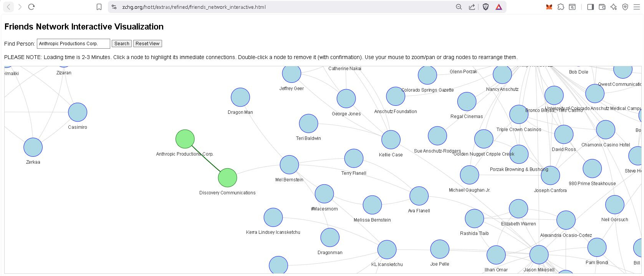This screenshot has width=644, height=276.
Task: Click the Mel Bernstein node circle
Action: click(289, 165)
